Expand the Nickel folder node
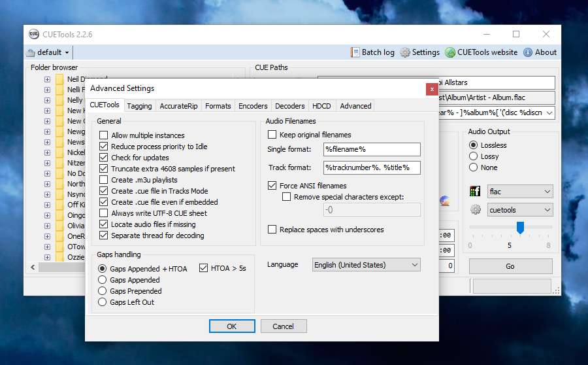This screenshot has width=588, height=365. [x=47, y=152]
